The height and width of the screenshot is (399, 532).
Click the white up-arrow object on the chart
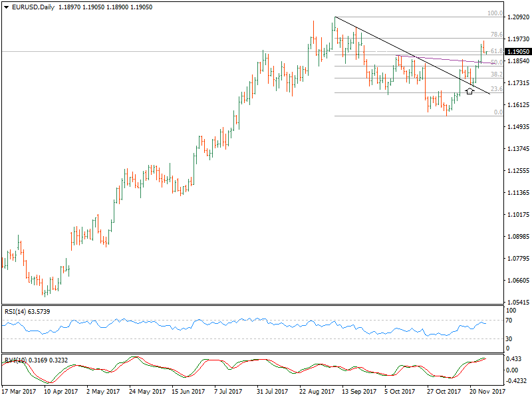469,90
